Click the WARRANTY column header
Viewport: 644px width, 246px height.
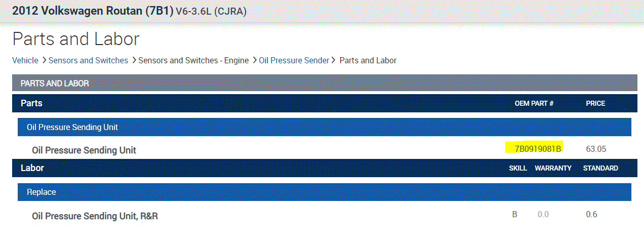[x=553, y=168]
